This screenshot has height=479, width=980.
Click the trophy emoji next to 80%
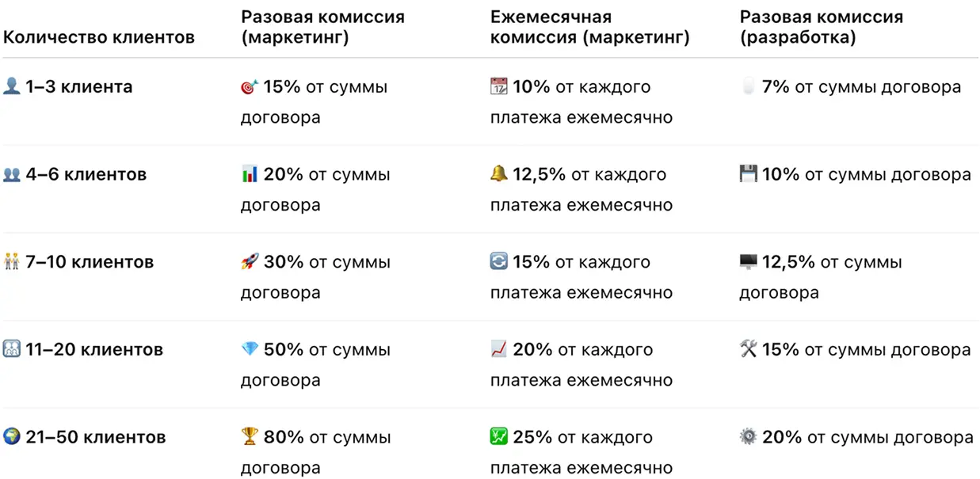coord(250,437)
